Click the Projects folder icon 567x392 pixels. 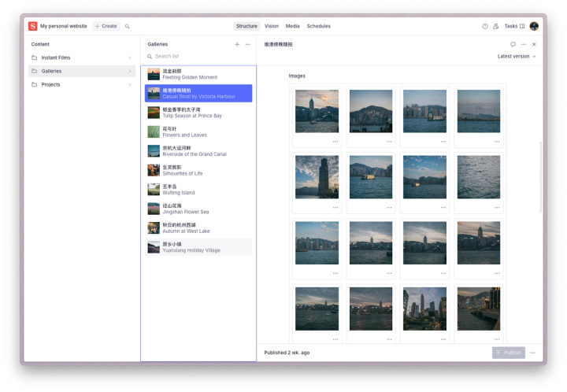tap(35, 84)
